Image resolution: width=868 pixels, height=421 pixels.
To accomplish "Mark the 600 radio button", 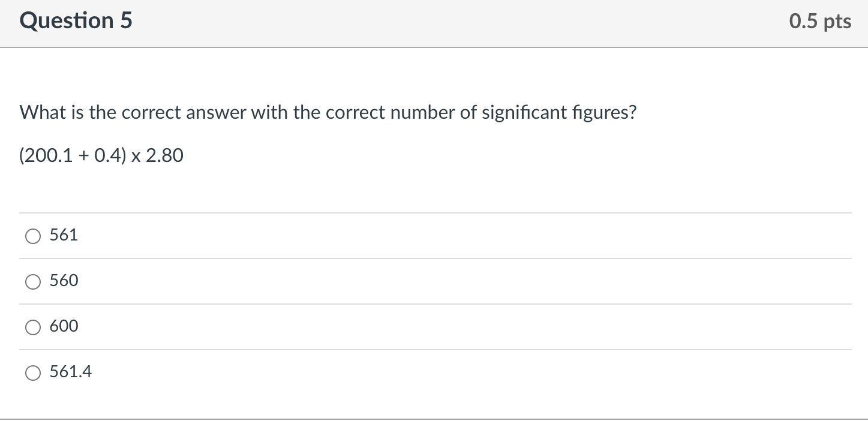I will (33, 328).
